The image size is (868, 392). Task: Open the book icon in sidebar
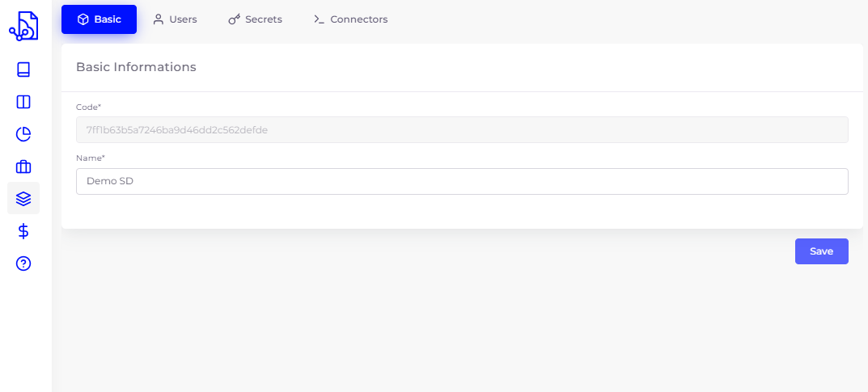23,70
